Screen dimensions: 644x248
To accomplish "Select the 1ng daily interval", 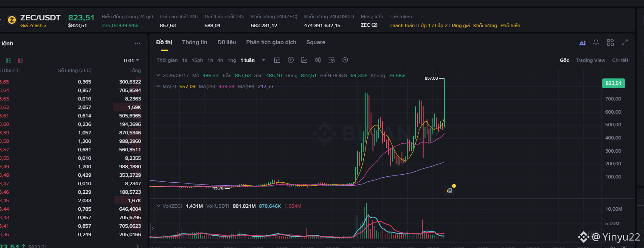I will coord(232,60).
